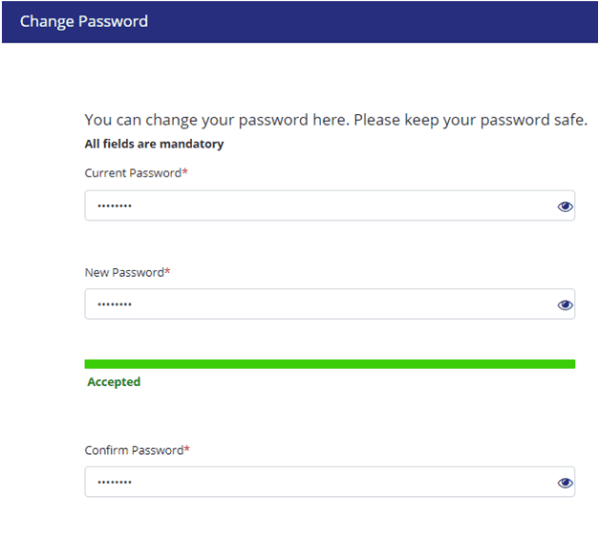The width and height of the screenshot is (600, 542).
Task: Click the masked dots in New Password
Action: pyautogui.click(x=114, y=305)
